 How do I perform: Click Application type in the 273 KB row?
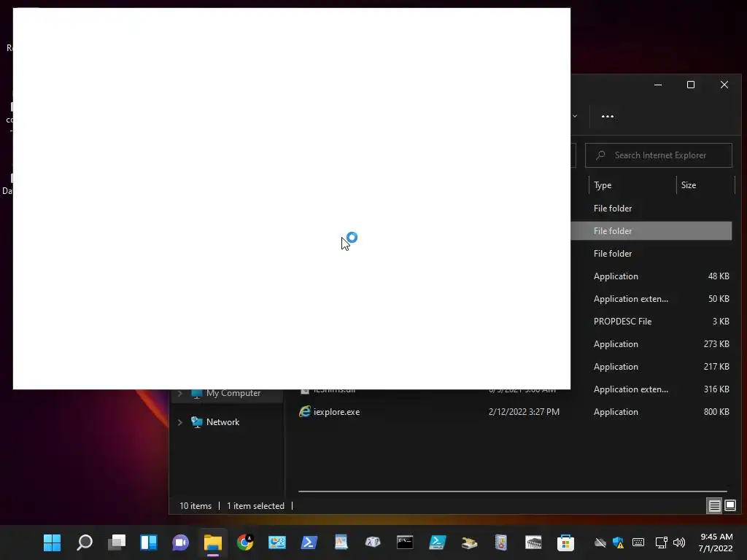coord(616,344)
